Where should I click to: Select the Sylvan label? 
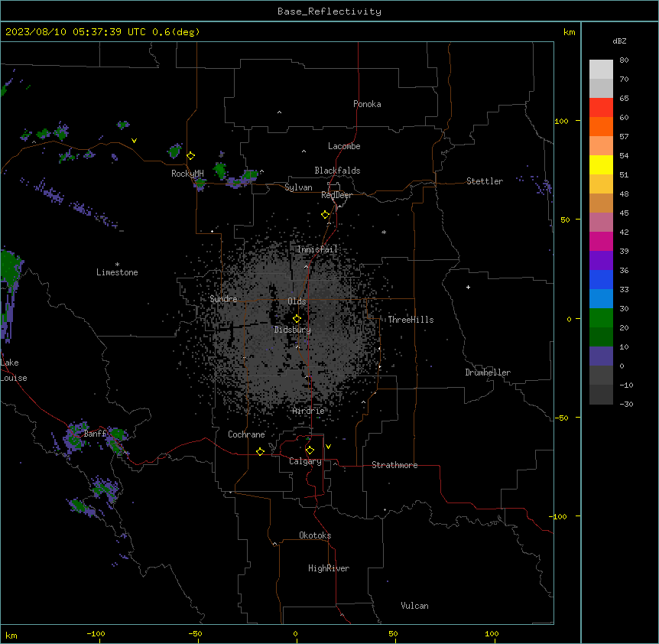point(298,187)
